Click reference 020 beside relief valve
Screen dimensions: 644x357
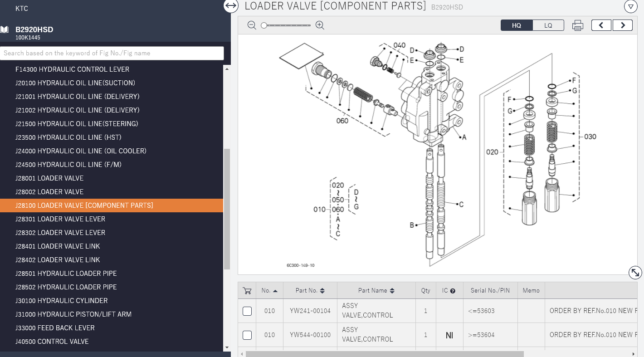click(x=493, y=152)
